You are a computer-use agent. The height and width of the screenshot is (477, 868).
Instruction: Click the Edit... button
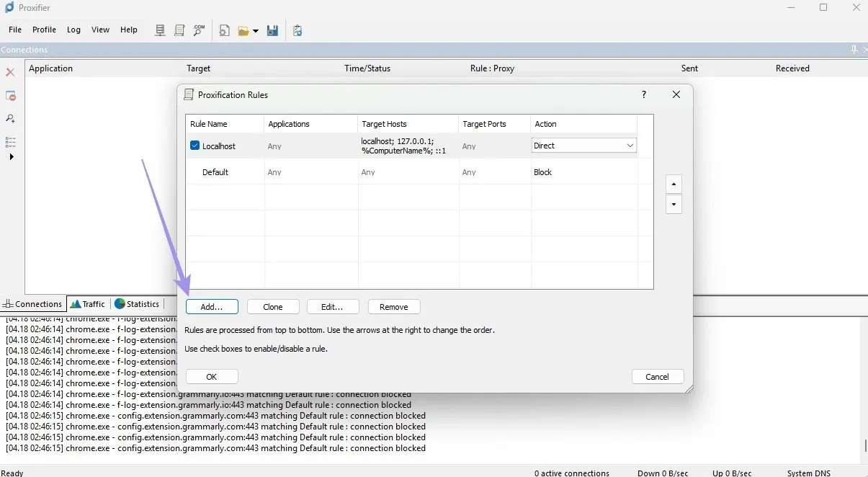click(332, 307)
